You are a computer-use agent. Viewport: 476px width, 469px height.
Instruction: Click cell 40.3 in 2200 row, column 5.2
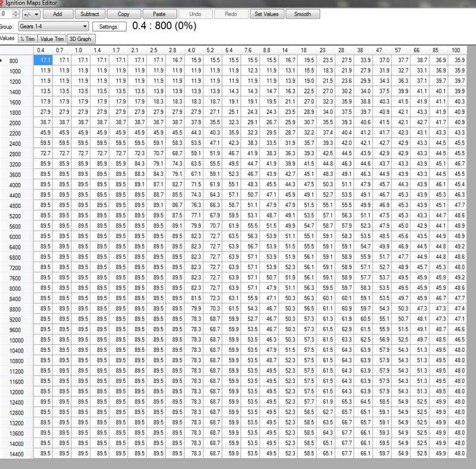pos(213,133)
